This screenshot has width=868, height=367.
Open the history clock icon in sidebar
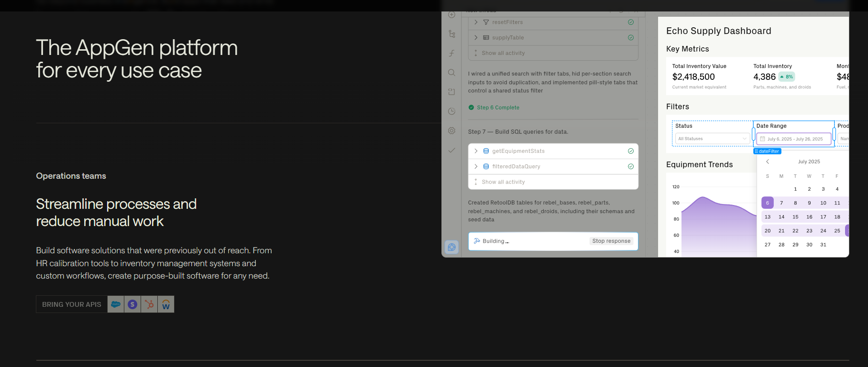451,111
